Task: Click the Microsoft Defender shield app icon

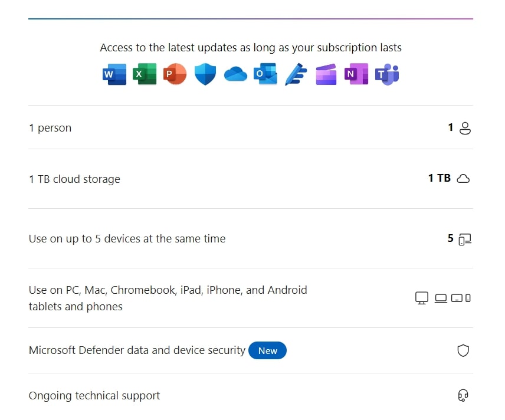Action: (x=205, y=74)
